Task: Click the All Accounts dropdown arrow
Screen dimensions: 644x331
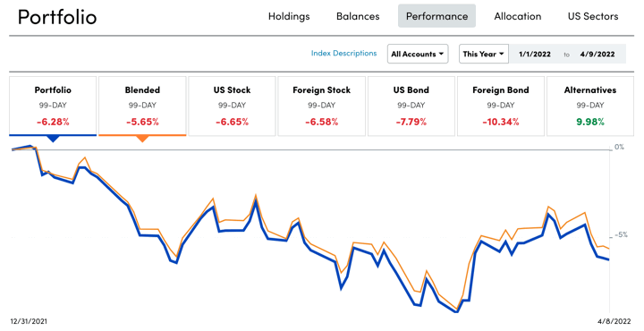Action: [441, 54]
